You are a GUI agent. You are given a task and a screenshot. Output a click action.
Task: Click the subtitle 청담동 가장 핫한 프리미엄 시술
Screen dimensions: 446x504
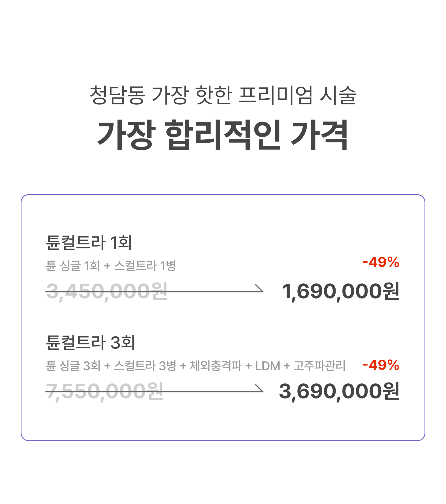[223, 95]
